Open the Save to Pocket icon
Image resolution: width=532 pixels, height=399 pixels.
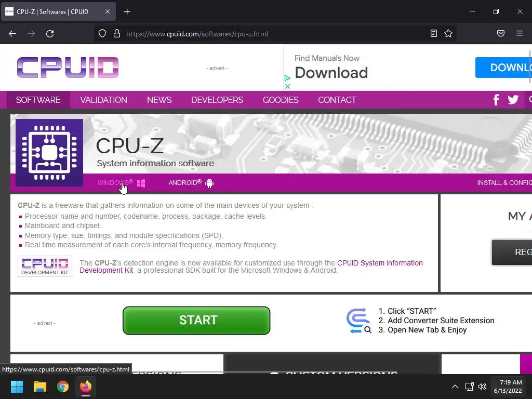(x=501, y=33)
